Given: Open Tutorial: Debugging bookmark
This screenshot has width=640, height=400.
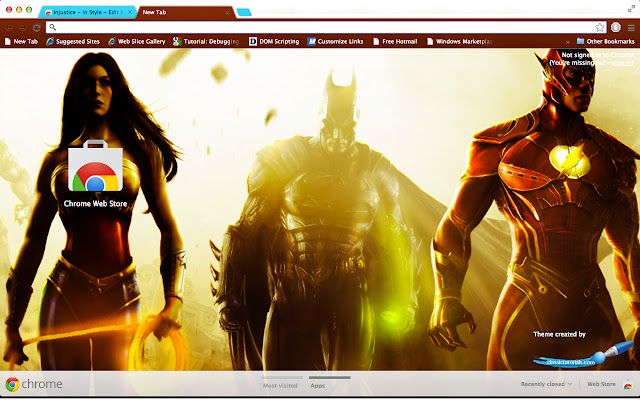Looking at the screenshot, I should (206, 41).
